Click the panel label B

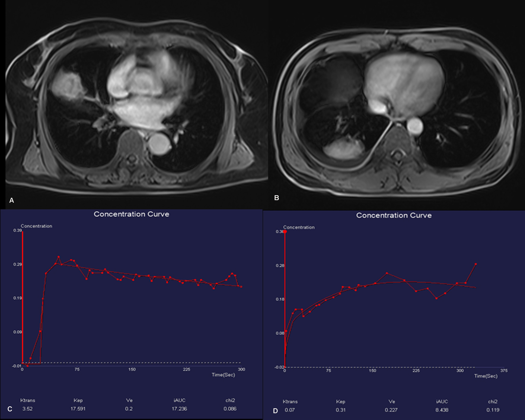tap(276, 198)
